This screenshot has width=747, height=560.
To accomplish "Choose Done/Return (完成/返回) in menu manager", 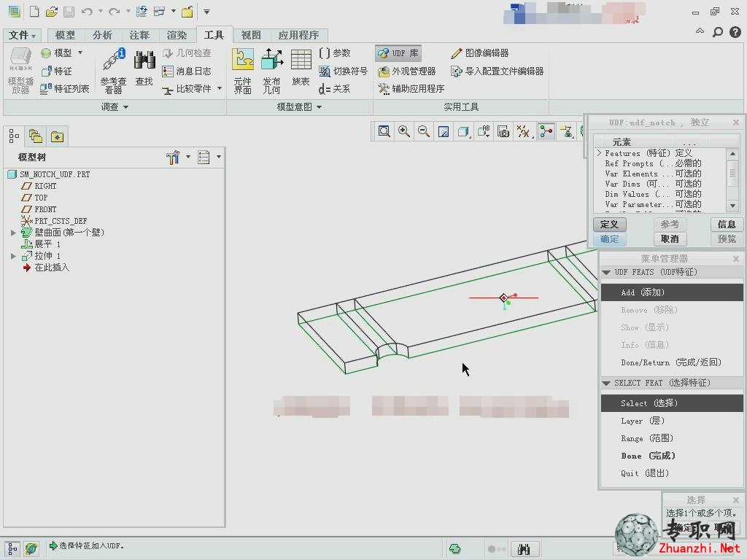I will (x=672, y=362).
